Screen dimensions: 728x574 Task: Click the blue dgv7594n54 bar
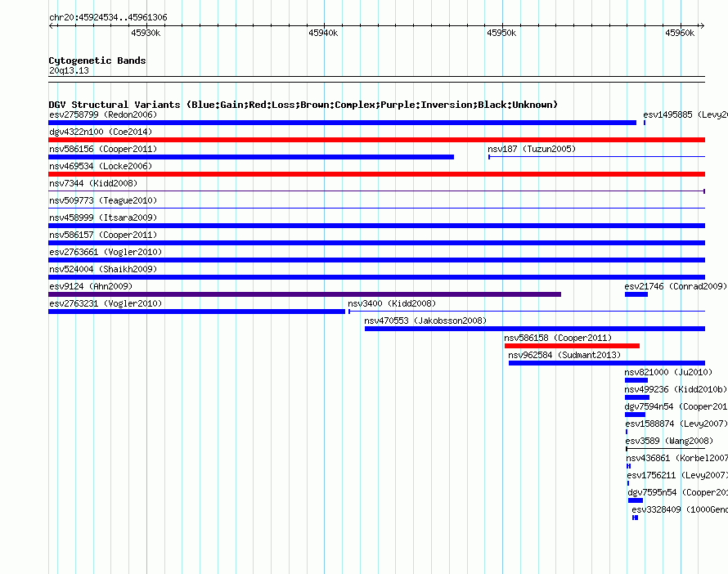tap(635, 415)
